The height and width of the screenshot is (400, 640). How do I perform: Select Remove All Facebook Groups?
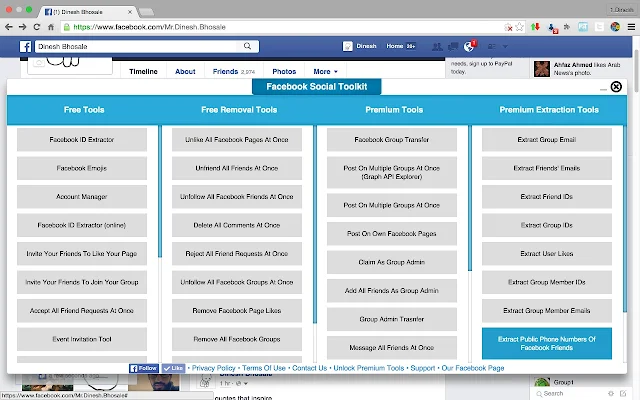[x=237, y=339]
